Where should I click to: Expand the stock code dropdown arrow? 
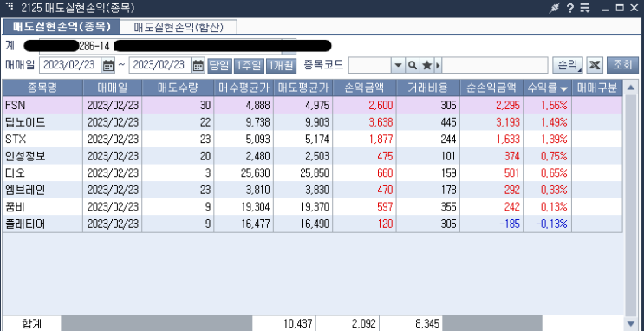click(398, 65)
